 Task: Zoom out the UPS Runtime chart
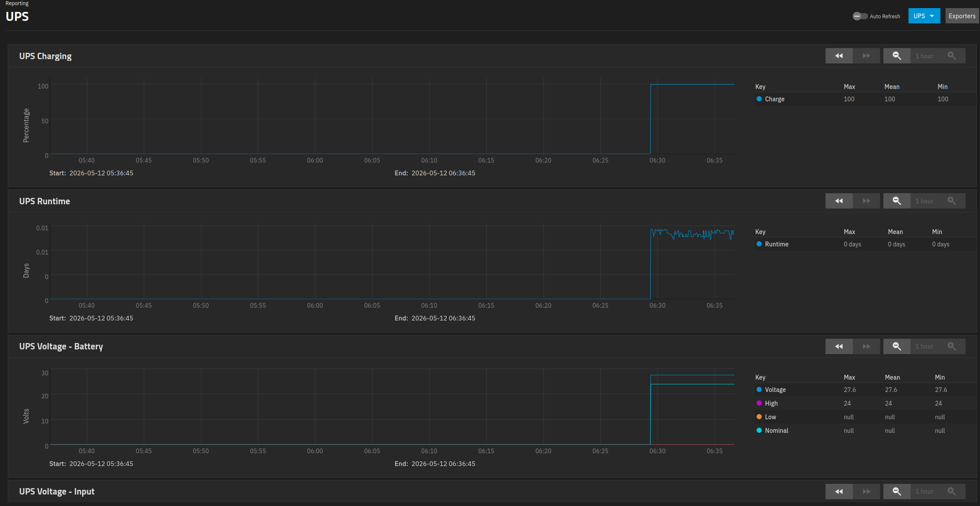(897, 201)
